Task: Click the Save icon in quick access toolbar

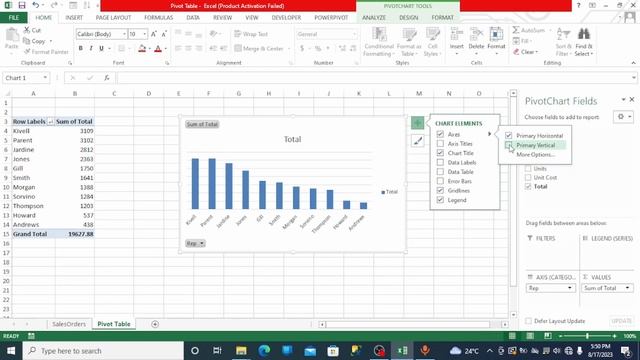Action: (x=22, y=5)
